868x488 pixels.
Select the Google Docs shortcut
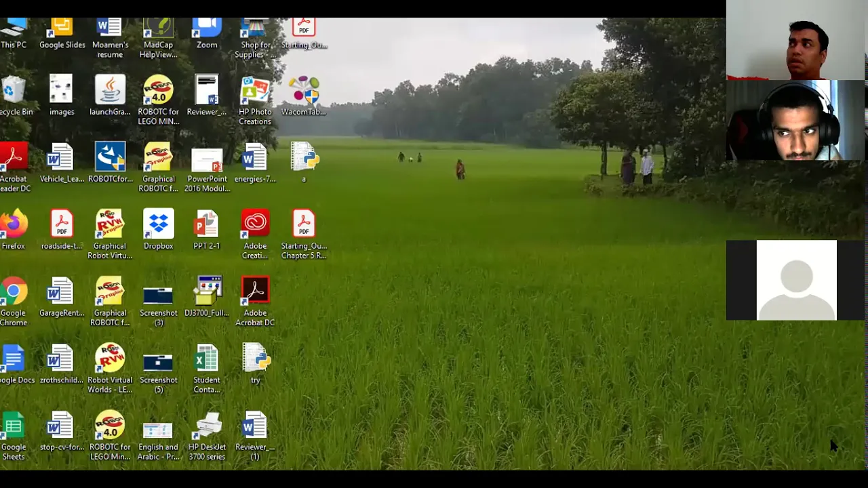14,363
